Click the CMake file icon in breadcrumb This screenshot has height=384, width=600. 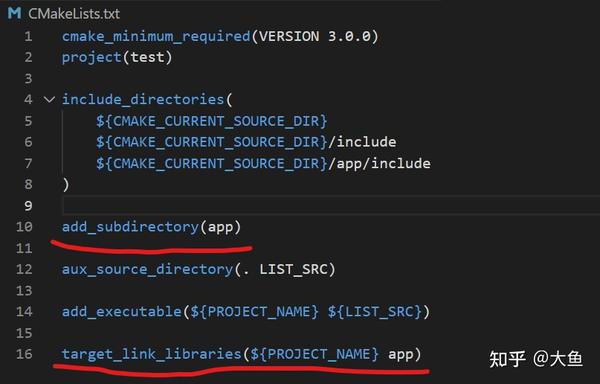pos(14,13)
